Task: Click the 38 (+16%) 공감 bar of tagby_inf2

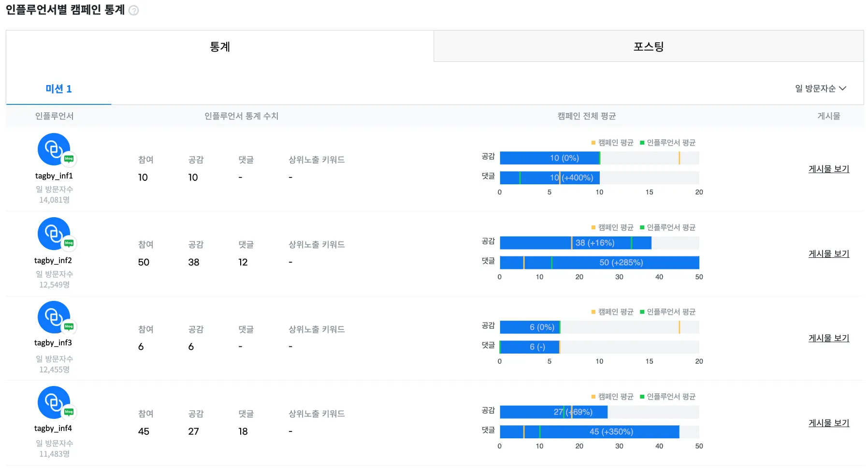Action: [x=594, y=243]
